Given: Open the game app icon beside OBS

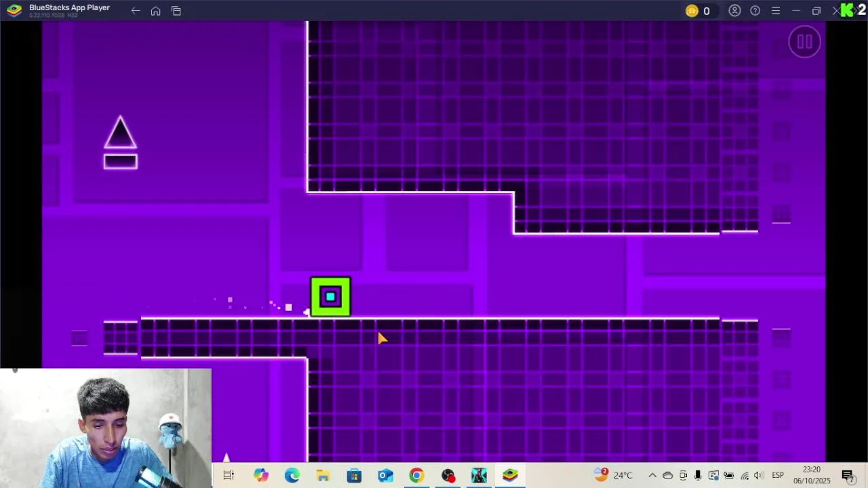Looking at the screenshot, I should tap(479, 476).
